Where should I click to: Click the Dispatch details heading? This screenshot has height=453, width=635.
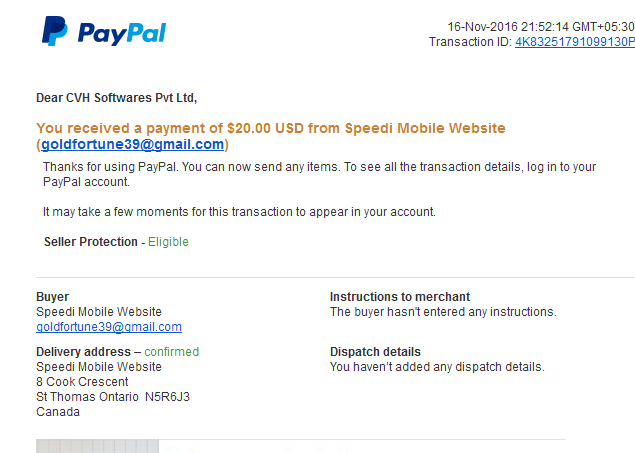tap(375, 352)
